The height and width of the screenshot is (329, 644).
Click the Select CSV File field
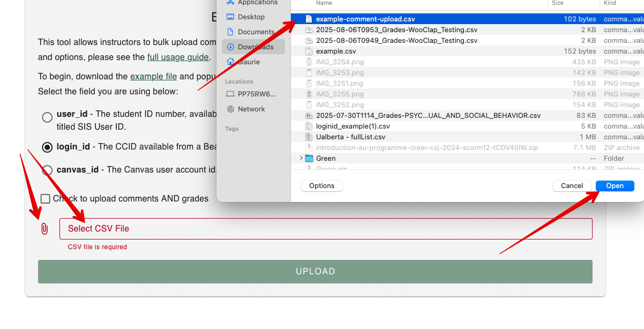pos(326,229)
